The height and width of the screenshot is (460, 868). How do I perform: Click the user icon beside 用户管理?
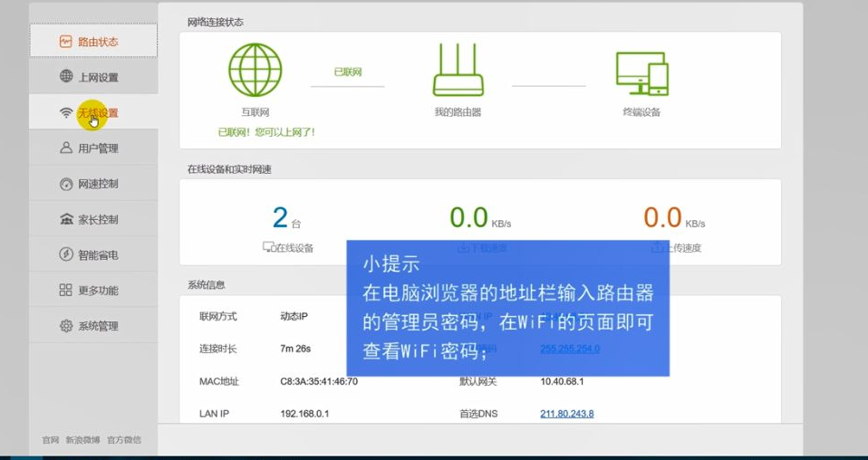pyautogui.click(x=66, y=148)
